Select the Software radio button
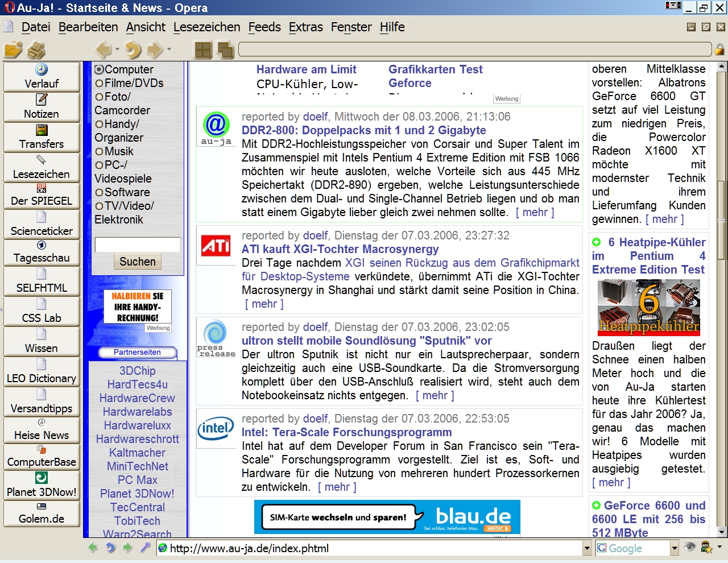This screenshot has height=563, width=728. point(99,192)
